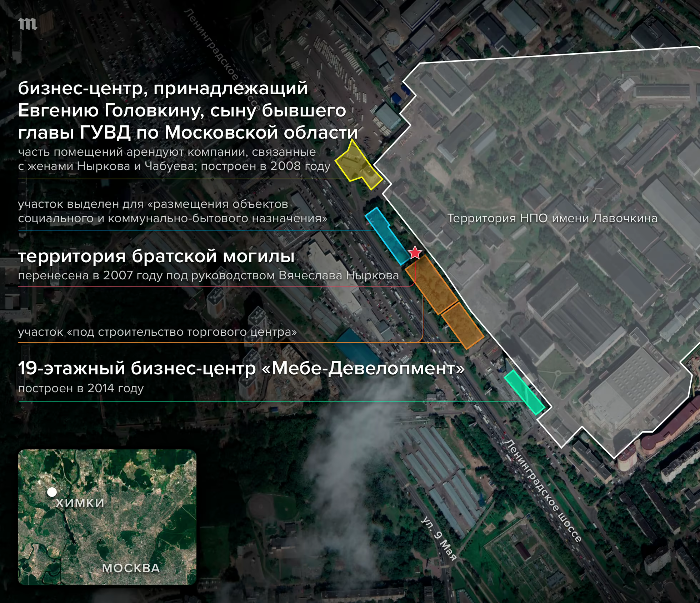Screen dimensions: 700x603
Task: Click the '19-этажный бизнес-центр «Мебе-Девелопмент»' heading
Action: pos(241,368)
